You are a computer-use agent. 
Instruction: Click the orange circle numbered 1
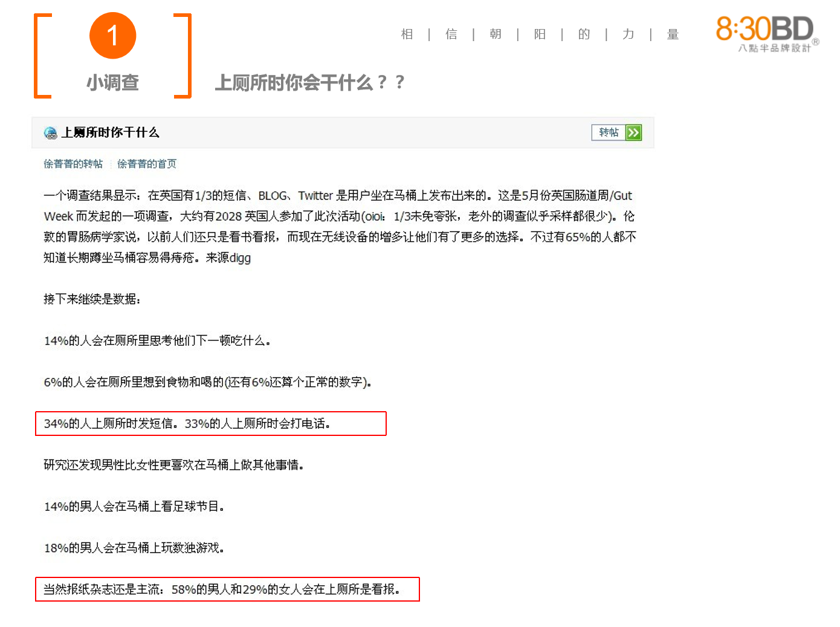[112, 36]
